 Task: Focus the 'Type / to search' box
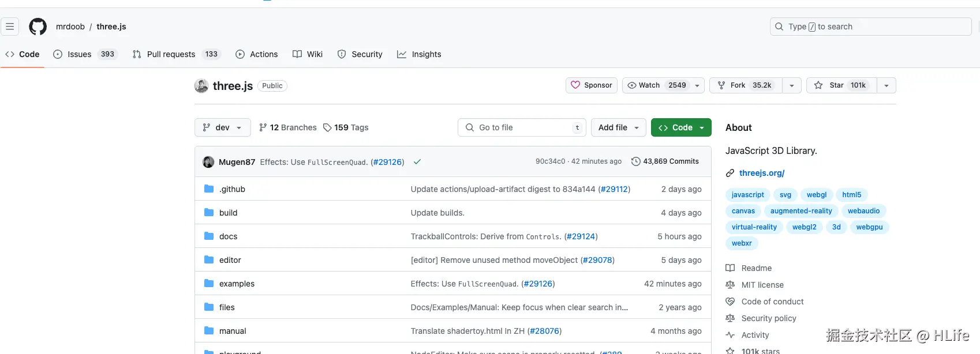click(870, 27)
